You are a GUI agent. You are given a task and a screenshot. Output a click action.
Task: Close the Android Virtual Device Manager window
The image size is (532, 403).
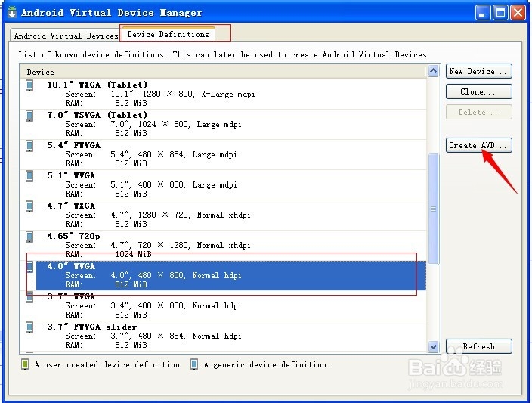pos(518,13)
